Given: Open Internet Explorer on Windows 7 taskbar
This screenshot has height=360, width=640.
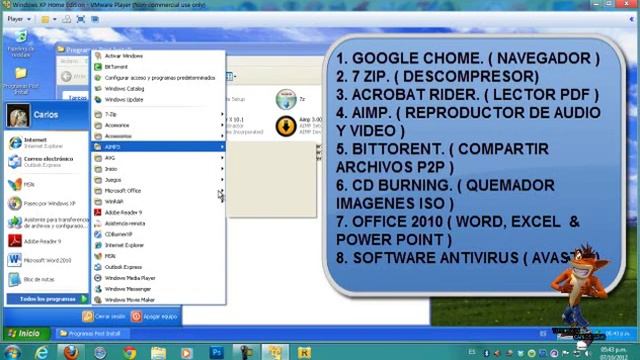Looking at the screenshot, I should [41, 352].
